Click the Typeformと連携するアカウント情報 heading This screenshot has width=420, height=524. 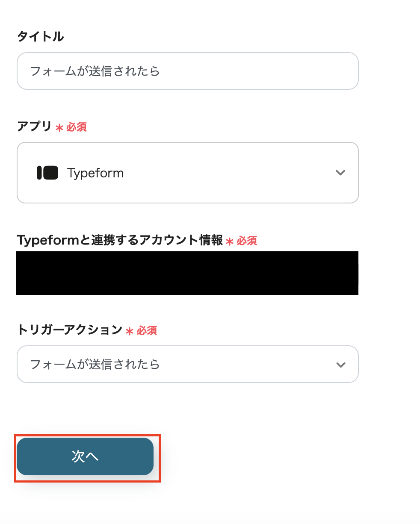[120, 240]
